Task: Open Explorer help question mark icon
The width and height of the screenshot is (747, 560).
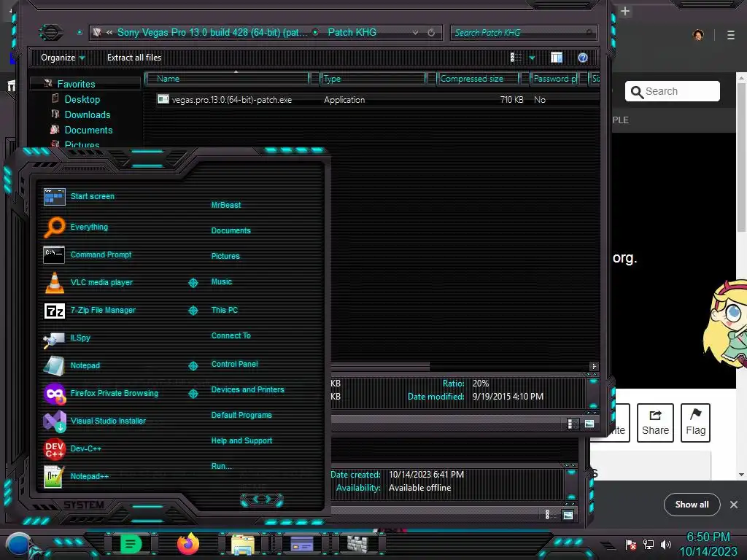Action: coord(583,58)
